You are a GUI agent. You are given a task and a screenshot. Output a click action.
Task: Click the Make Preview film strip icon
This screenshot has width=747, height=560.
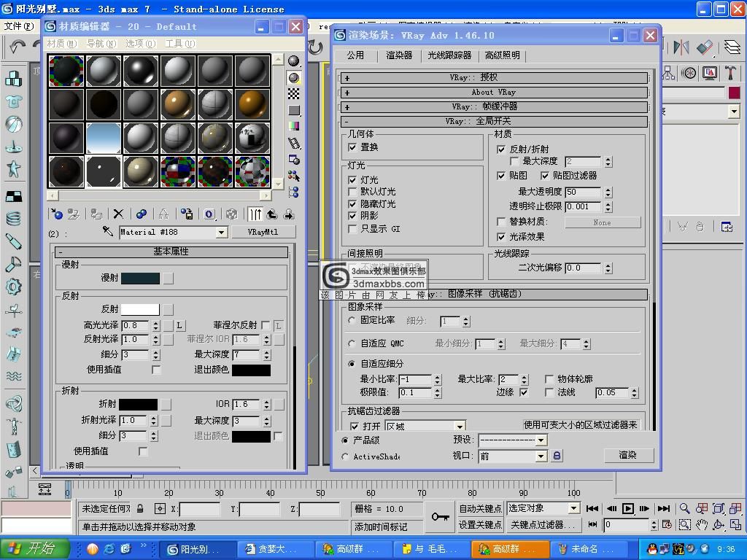294,143
